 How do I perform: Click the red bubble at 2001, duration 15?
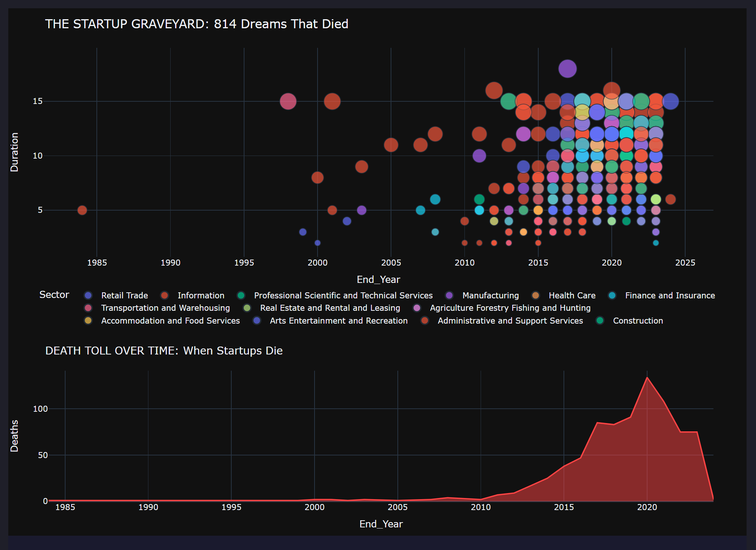click(332, 101)
